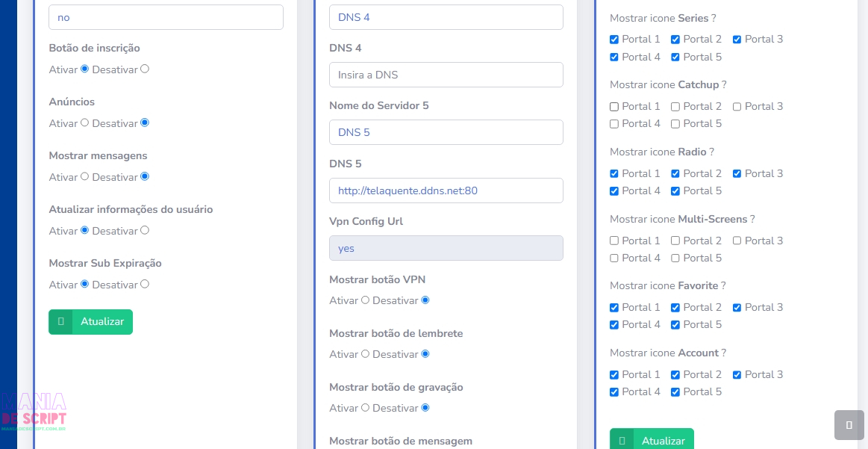Uncheck Portal 1 for Series icon
This screenshot has height=449, width=868.
tap(614, 40)
